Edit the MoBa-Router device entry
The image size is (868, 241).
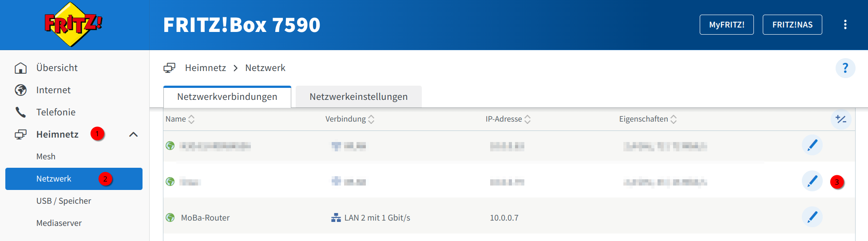pos(812,217)
